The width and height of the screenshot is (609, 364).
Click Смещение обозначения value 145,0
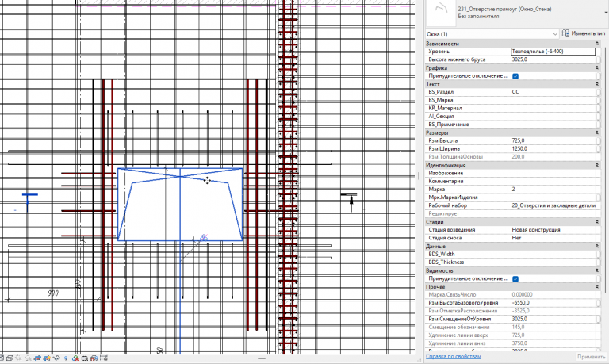click(553, 327)
